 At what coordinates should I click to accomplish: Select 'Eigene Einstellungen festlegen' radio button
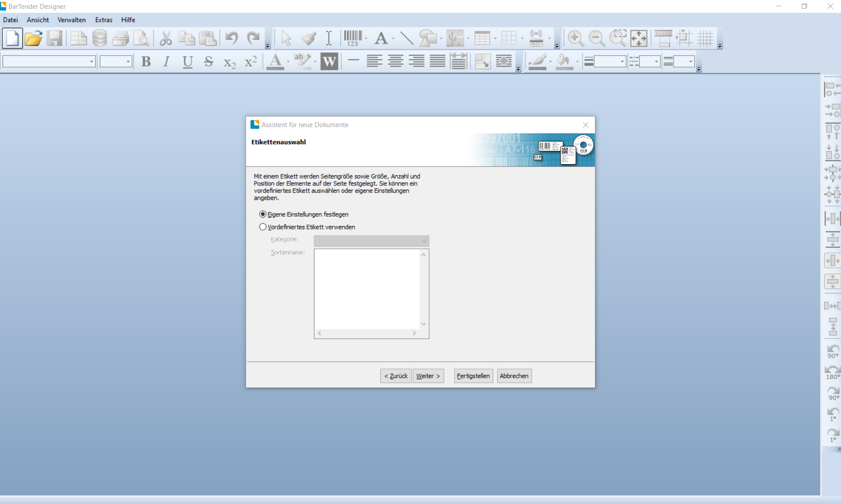point(263,214)
